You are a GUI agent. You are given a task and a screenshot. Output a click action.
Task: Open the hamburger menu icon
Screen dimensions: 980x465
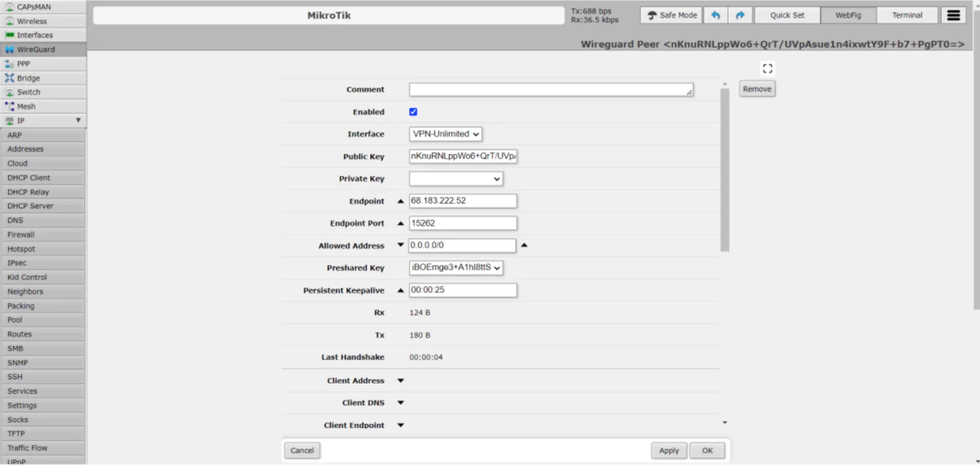(x=953, y=15)
